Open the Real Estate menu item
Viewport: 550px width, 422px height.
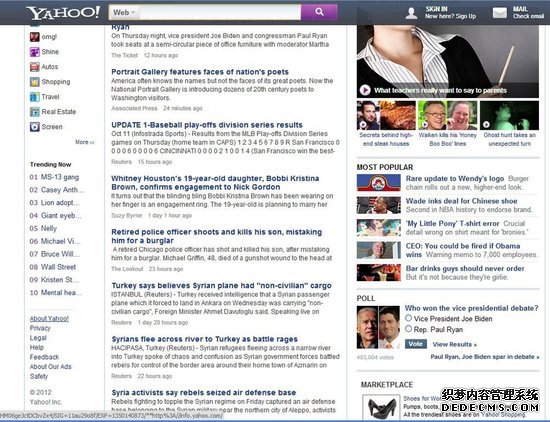coord(59,112)
